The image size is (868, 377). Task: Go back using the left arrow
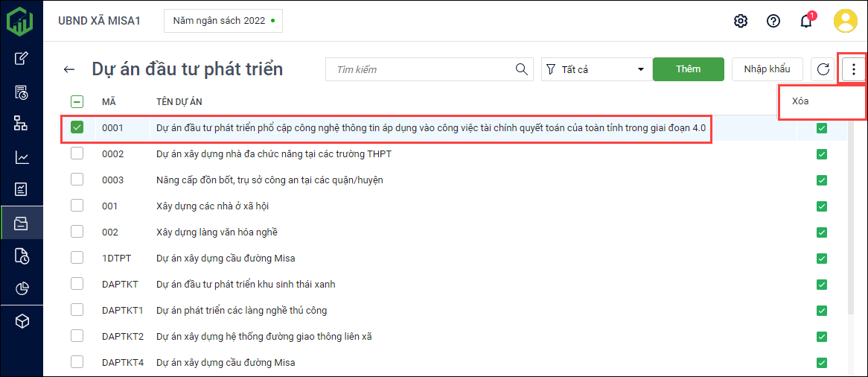point(69,69)
